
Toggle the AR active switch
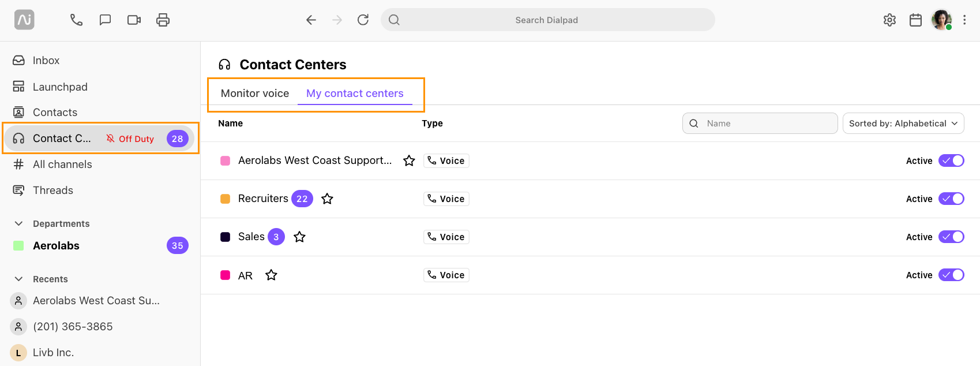(951, 275)
